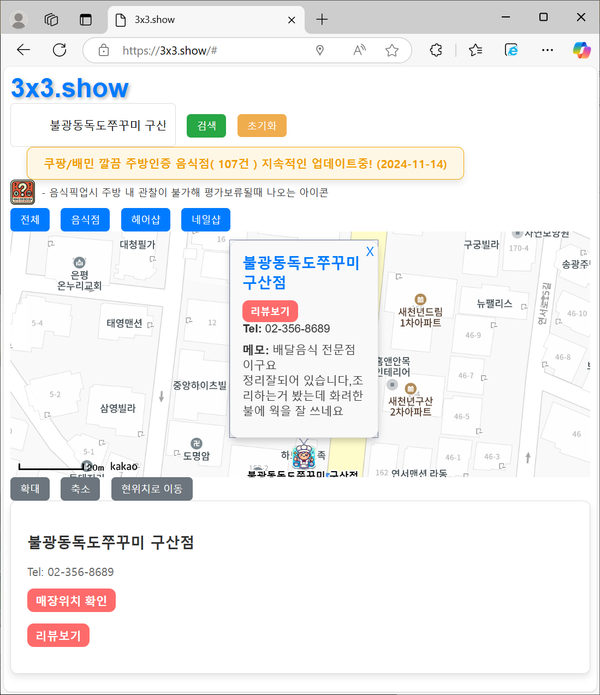Viewport: 600px width, 695px height.
Task: Refresh the page with reload icon
Action: [x=59, y=50]
